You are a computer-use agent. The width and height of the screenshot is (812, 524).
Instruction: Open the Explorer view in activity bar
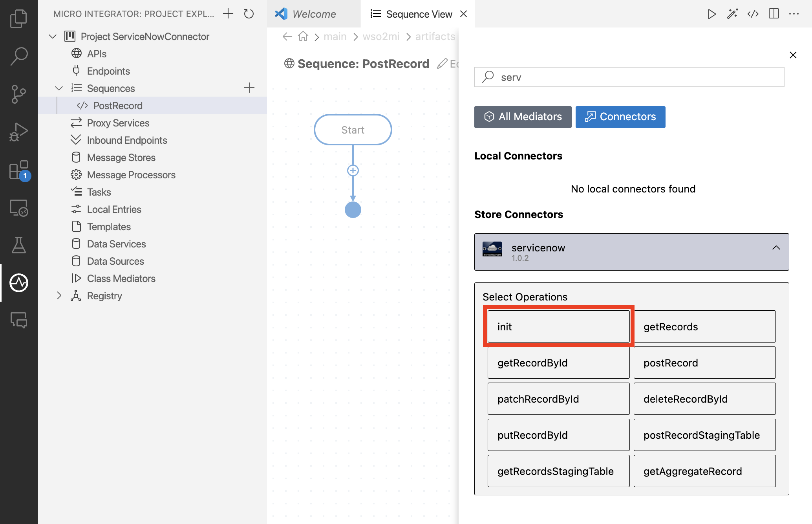[x=18, y=19]
